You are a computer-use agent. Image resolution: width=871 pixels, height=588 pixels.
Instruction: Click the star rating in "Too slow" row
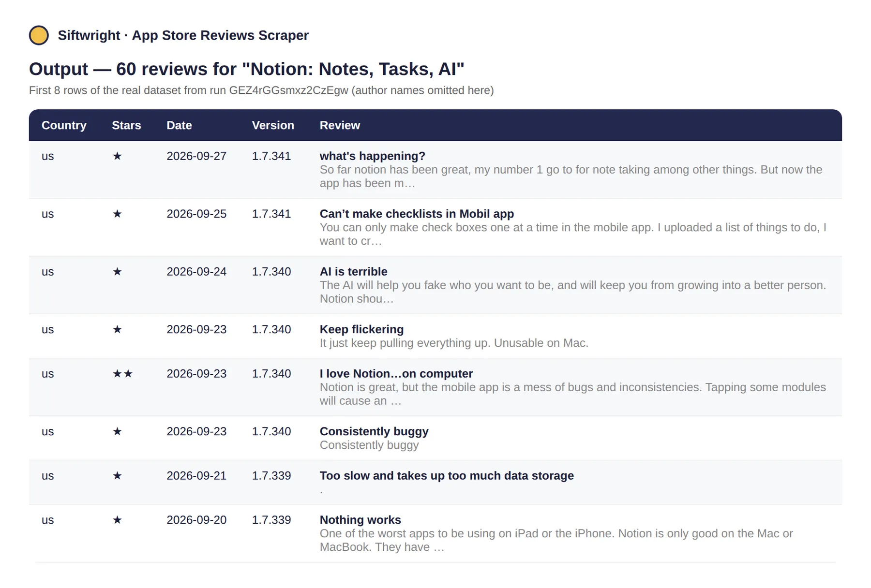117,476
